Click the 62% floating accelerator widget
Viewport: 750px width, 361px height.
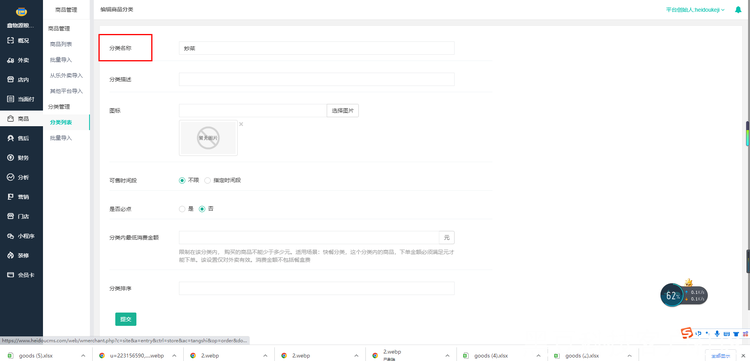coord(684,295)
